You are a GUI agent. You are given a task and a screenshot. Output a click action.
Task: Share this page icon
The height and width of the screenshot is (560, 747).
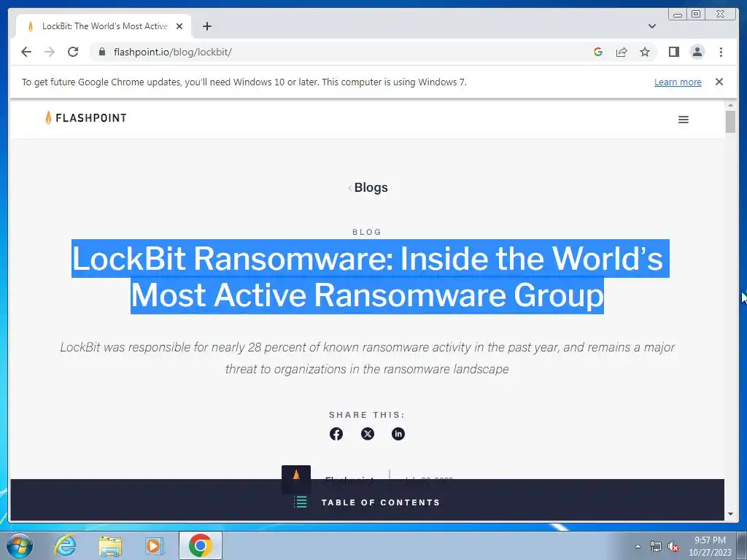(x=622, y=52)
